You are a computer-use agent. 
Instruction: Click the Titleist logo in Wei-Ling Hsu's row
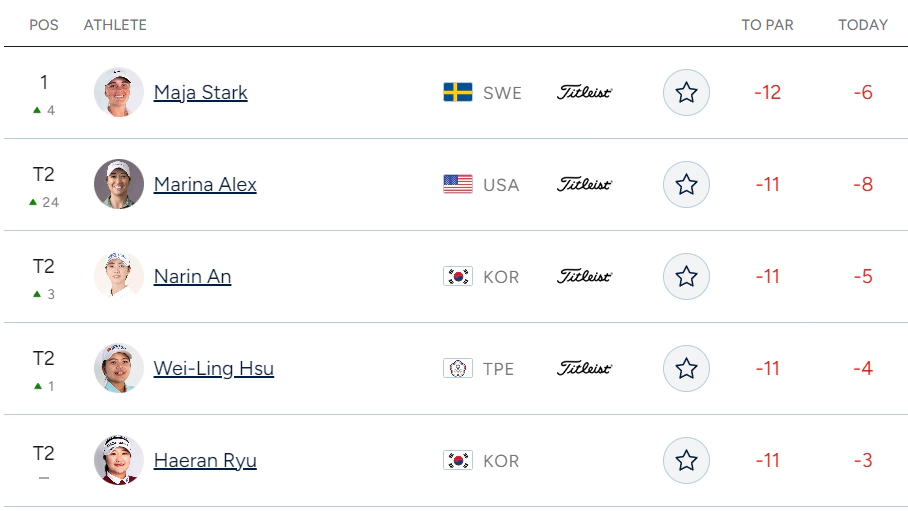pyautogui.click(x=584, y=368)
